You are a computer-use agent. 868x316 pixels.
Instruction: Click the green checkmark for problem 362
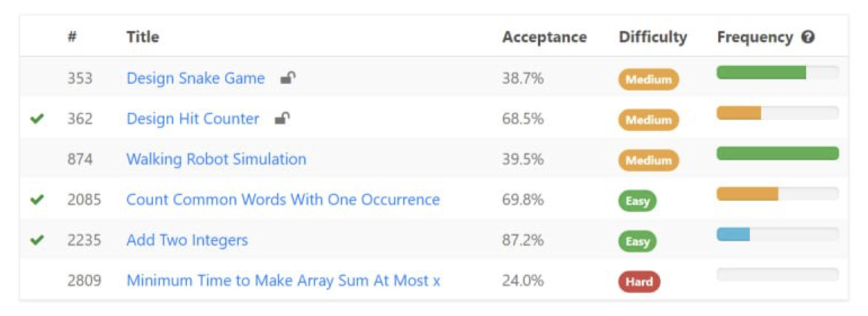pyautogui.click(x=37, y=119)
